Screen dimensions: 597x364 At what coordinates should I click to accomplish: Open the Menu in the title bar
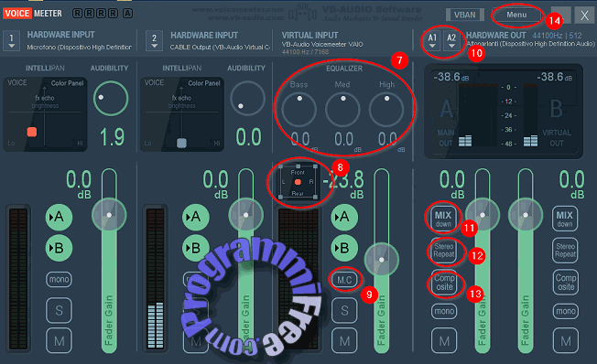[x=516, y=15]
